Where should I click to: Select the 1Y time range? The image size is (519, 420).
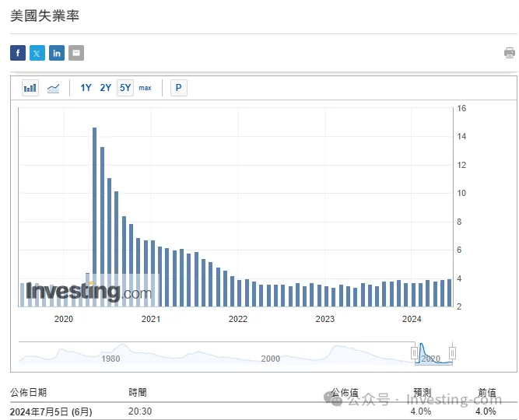point(86,88)
